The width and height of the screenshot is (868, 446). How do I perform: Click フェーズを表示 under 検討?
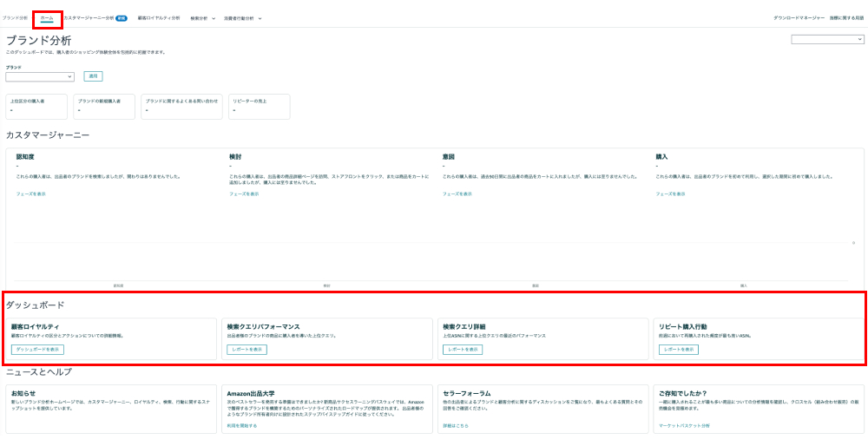tap(244, 194)
